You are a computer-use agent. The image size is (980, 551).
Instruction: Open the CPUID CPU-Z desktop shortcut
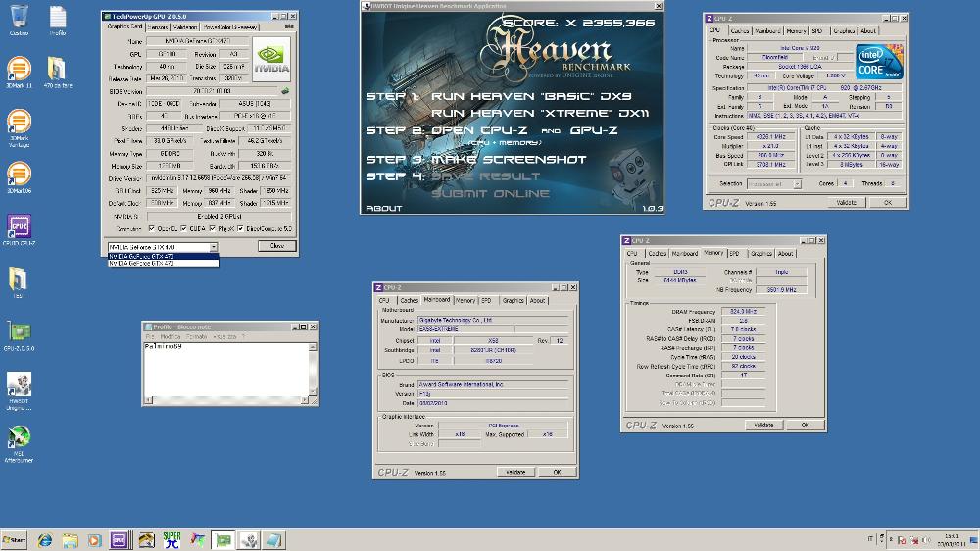tap(19, 229)
